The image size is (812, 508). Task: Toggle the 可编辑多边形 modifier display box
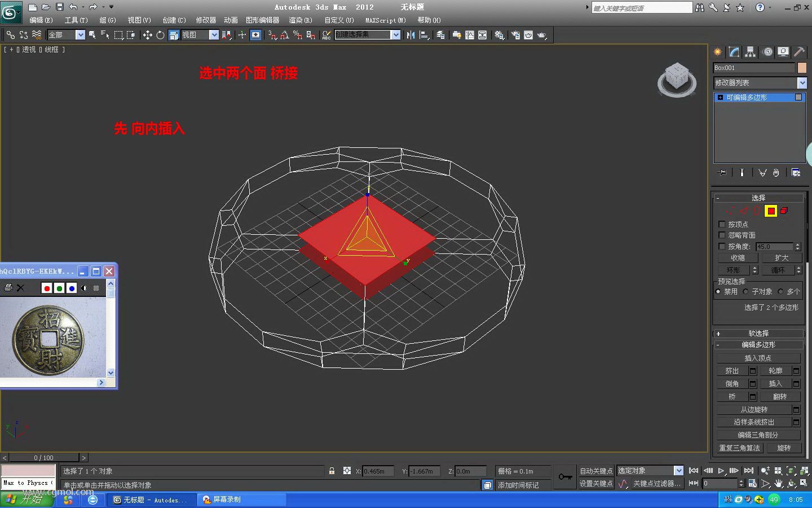tap(798, 98)
